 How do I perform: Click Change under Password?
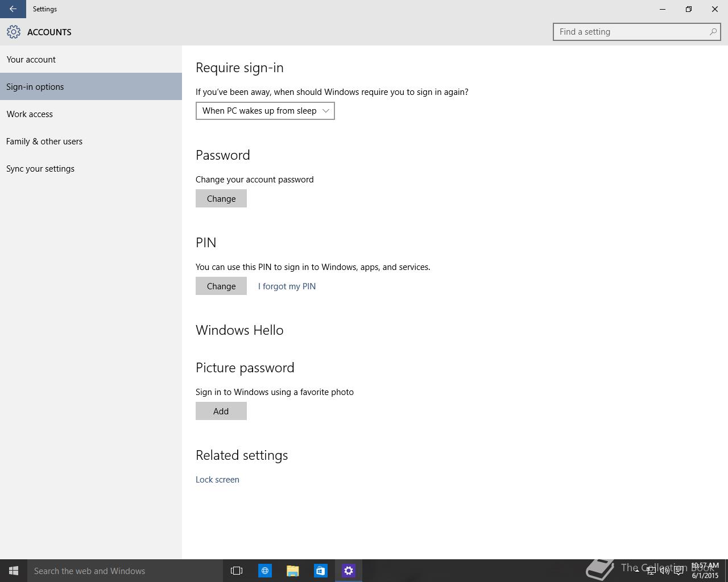pyautogui.click(x=221, y=198)
